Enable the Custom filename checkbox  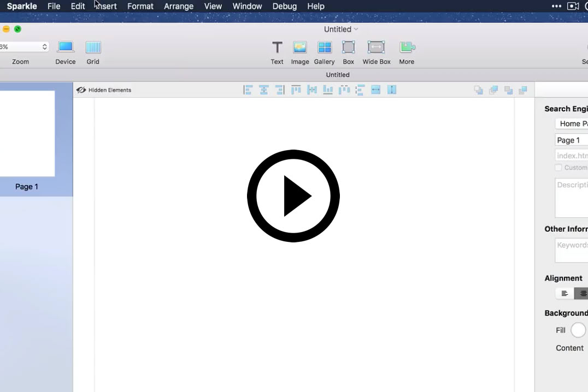[558, 168]
